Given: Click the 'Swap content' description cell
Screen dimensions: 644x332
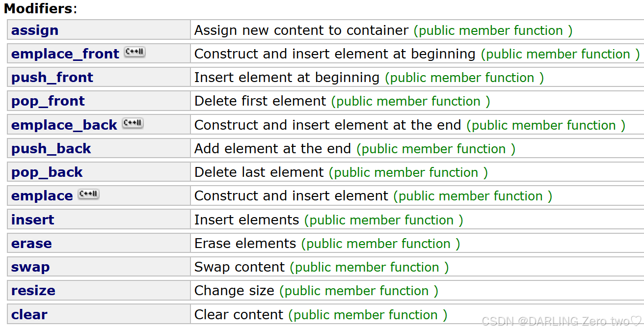Looking at the screenshot, I should coord(240,267).
